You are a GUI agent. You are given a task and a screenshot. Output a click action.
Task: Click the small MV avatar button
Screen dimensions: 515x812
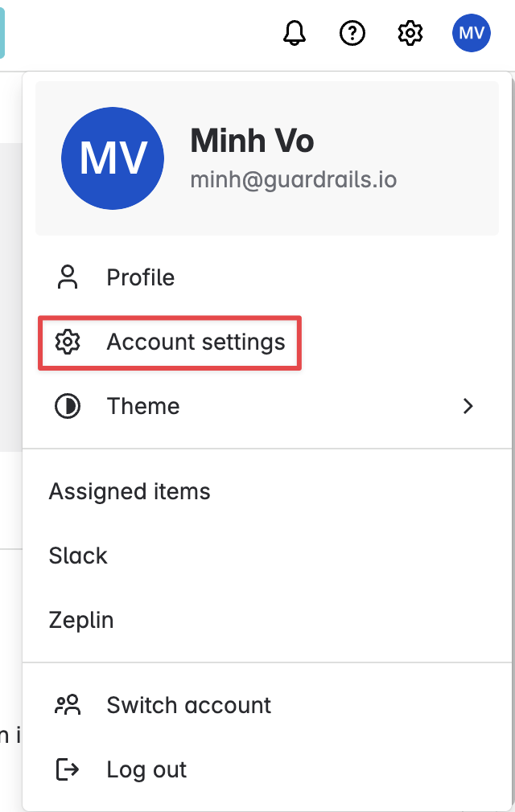coord(472,33)
